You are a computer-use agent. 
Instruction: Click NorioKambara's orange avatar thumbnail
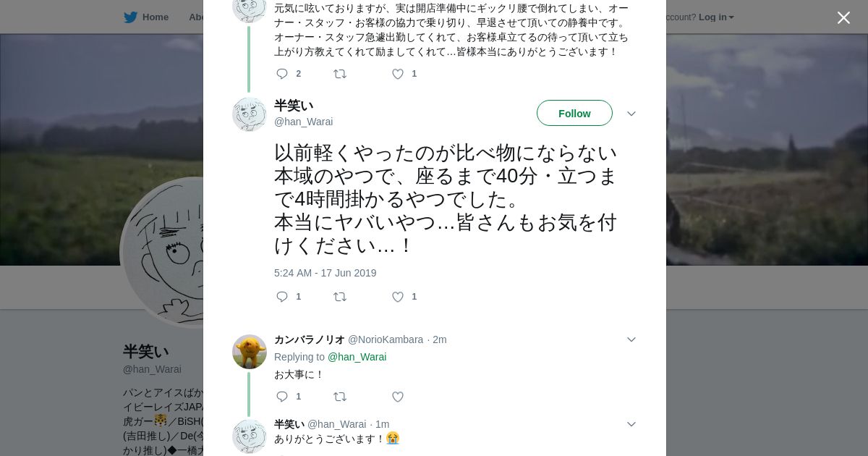250,352
